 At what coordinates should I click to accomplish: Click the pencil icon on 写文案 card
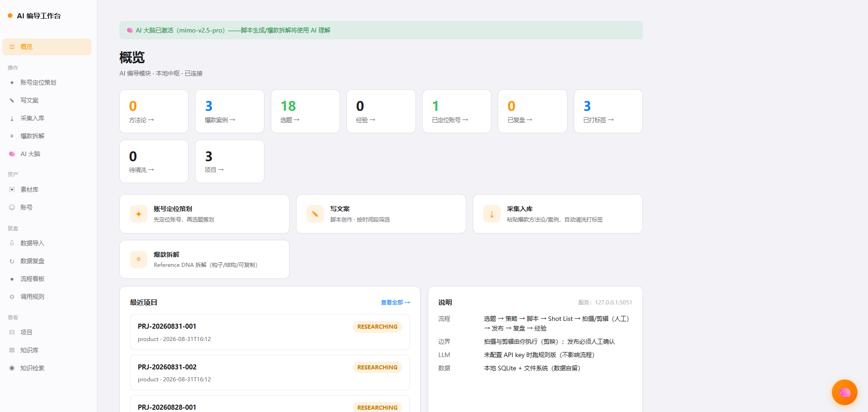(x=315, y=214)
